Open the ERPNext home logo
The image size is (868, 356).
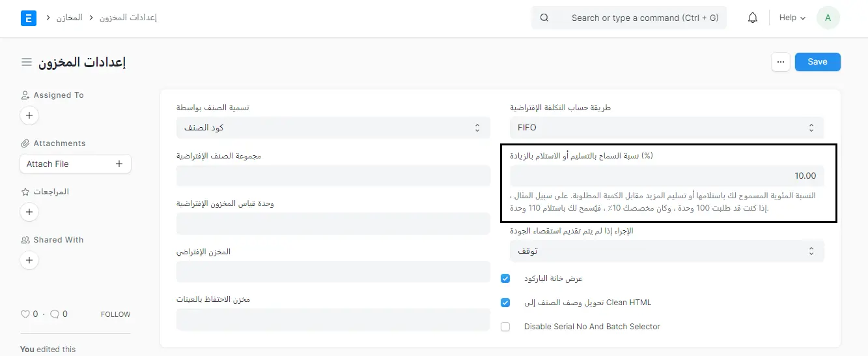pyautogui.click(x=29, y=18)
